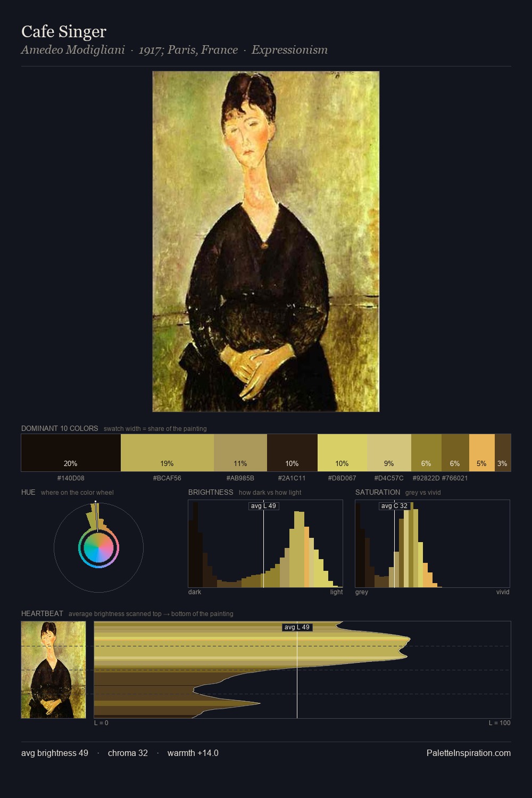
Task: Click the hex code #BCAF56 label
Action: point(167,478)
